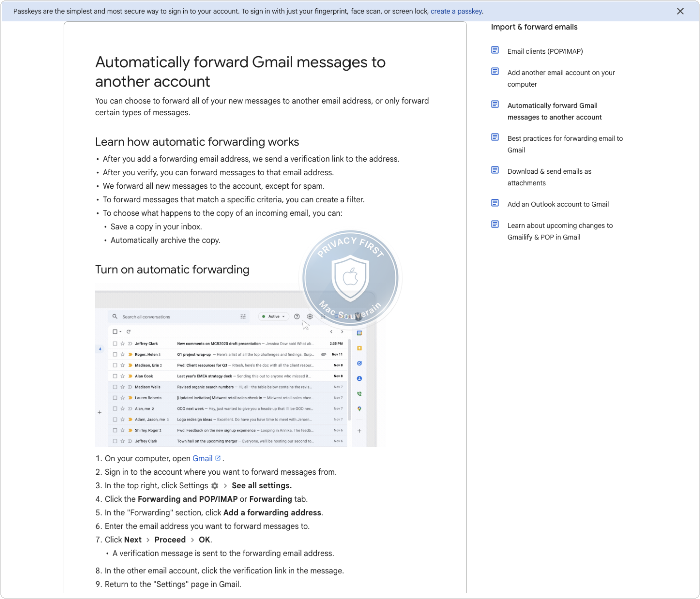This screenshot has width=700, height=599.
Task: Click the Import & forward emails sidebar heading
Action: pos(534,27)
